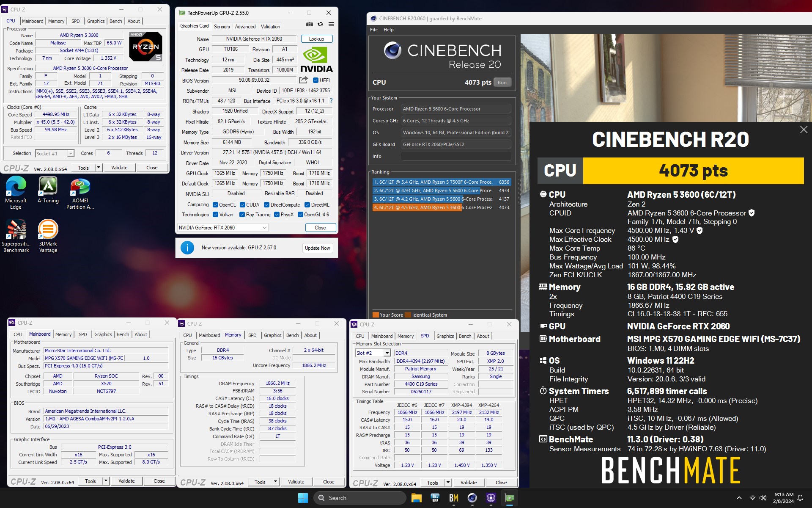Open the GPU-Z hamburger menu
812x508 pixels.
331,25
